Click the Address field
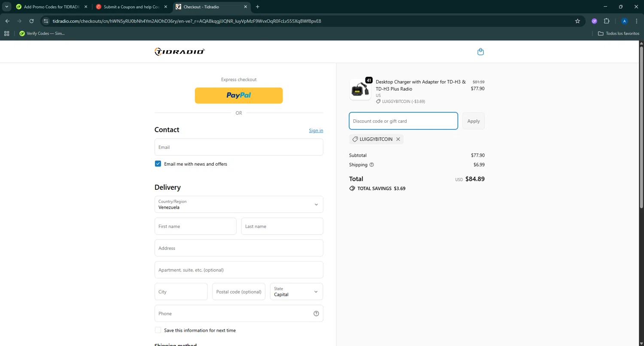Viewport: 644px width, 346px height. 239,248
